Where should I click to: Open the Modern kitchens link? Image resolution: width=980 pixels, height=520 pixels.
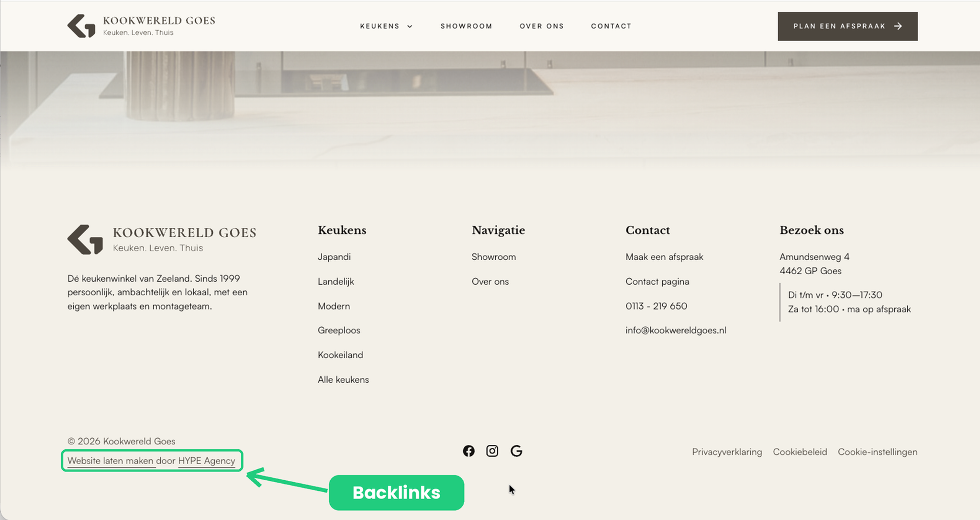pos(334,306)
